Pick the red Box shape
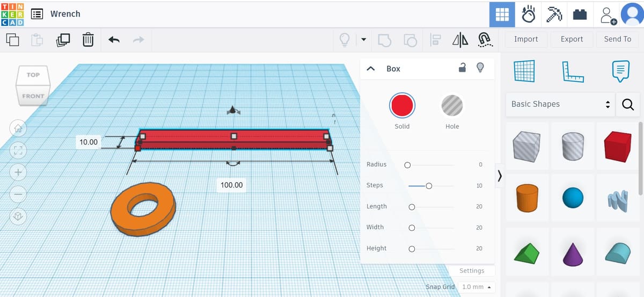The image size is (644, 297). [618, 147]
